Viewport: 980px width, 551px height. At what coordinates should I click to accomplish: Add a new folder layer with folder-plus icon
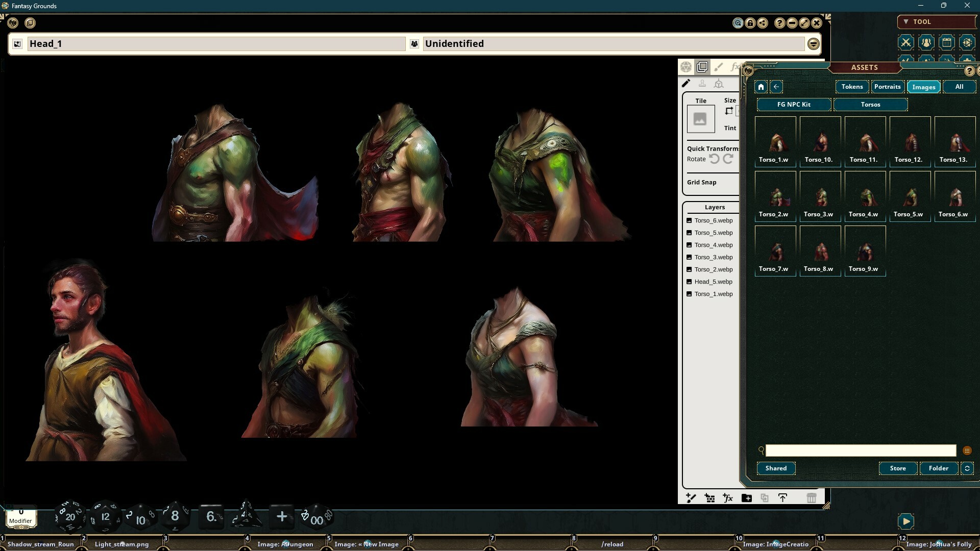(x=747, y=498)
